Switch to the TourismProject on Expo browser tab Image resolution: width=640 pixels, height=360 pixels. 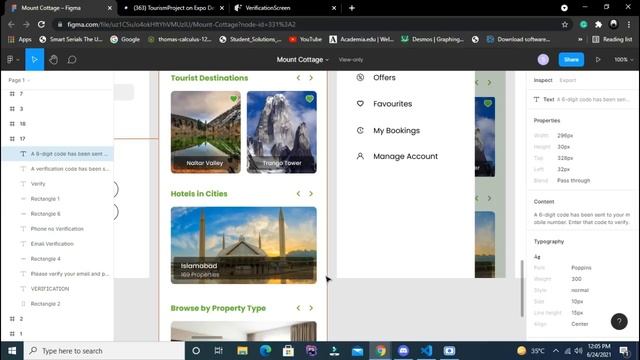pyautogui.click(x=174, y=8)
